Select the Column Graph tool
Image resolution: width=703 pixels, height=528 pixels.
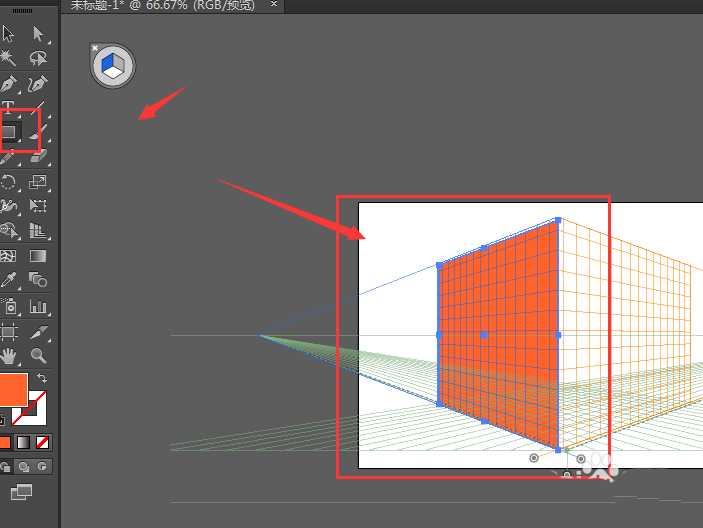[x=38, y=306]
